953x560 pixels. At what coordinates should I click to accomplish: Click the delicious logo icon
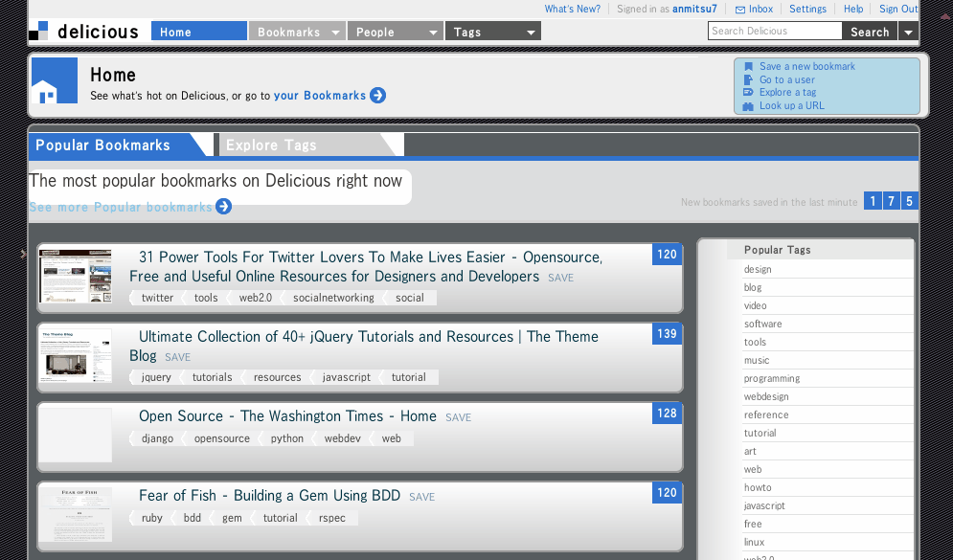[x=38, y=31]
